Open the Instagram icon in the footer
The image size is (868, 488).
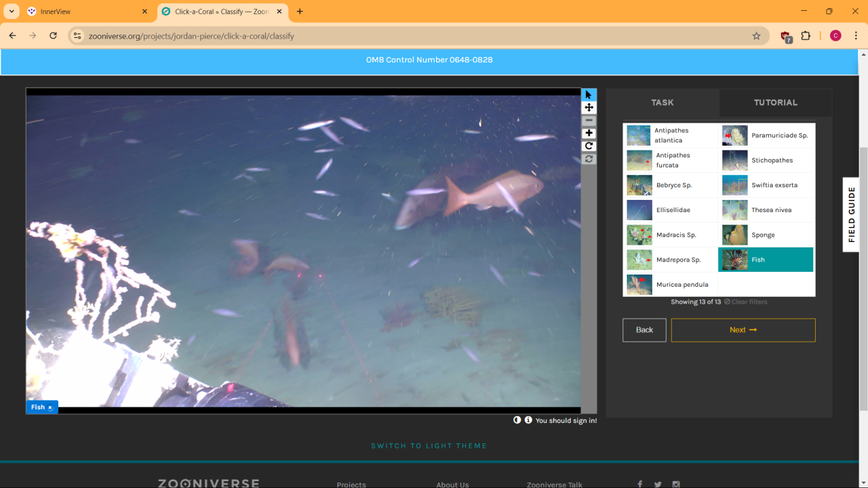click(676, 485)
